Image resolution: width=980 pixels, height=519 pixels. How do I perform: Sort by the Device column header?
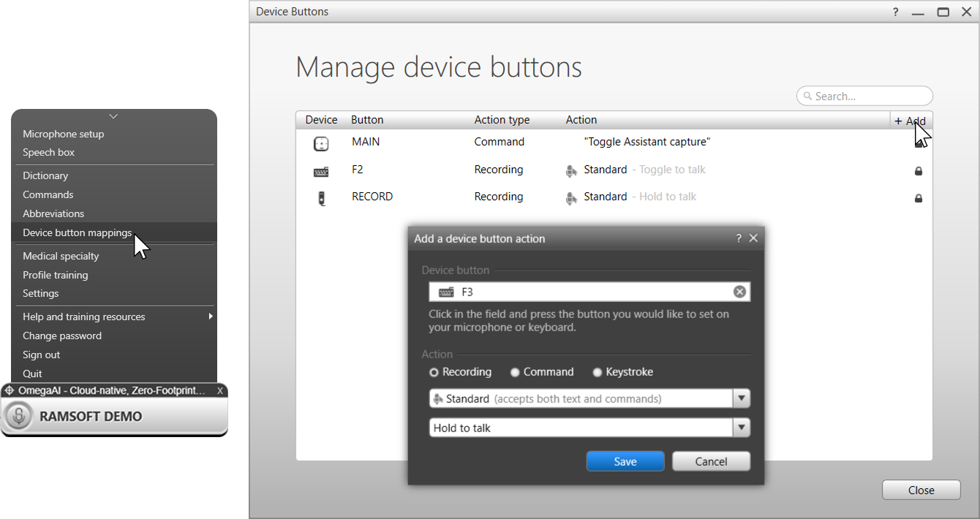pos(321,120)
